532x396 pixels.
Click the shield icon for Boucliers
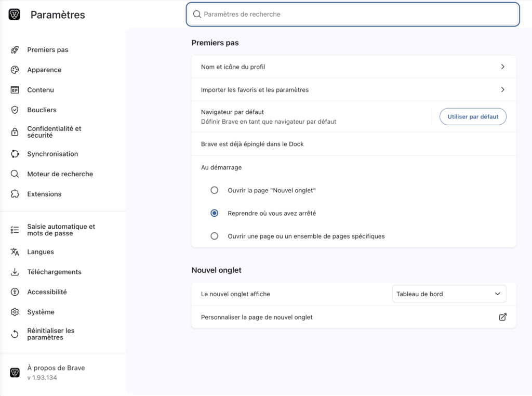click(15, 110)
